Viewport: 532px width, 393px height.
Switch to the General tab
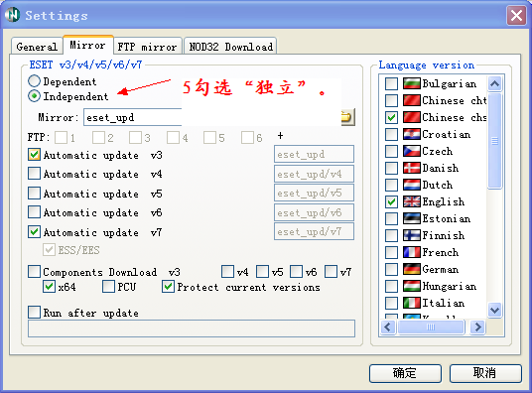point(37,47)
